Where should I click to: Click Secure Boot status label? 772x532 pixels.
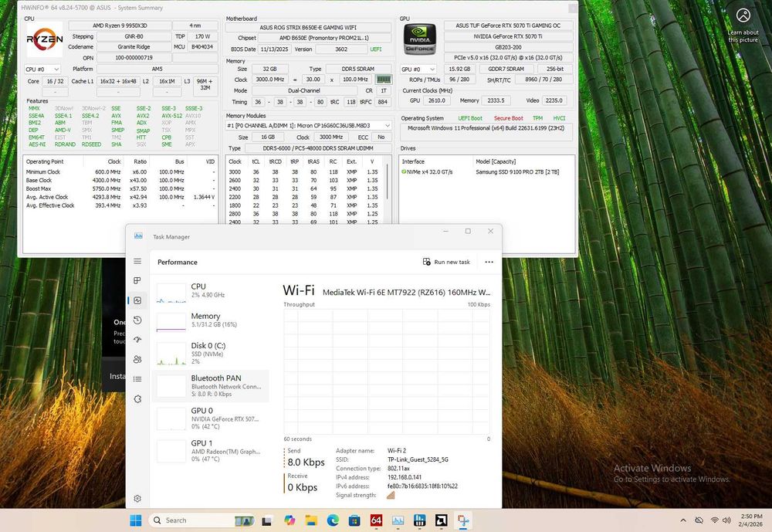pos(508,118)
